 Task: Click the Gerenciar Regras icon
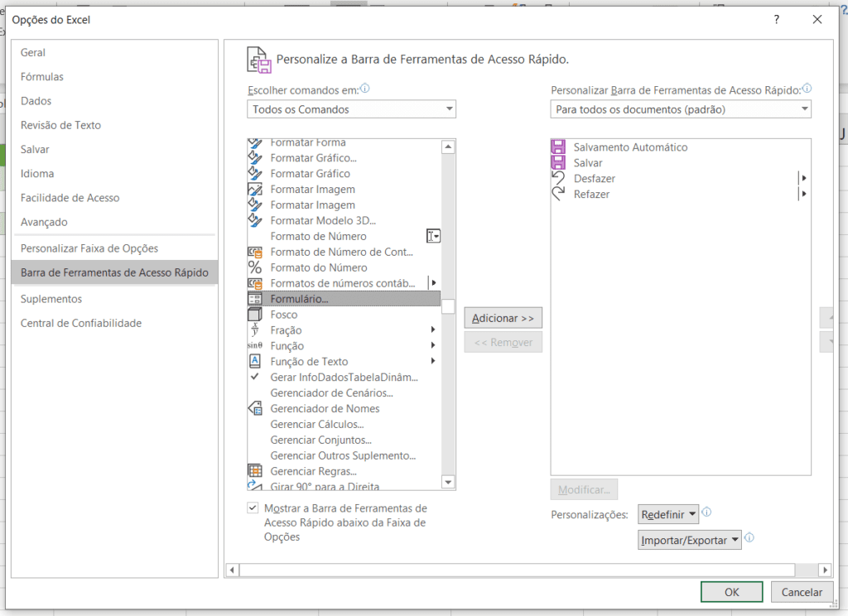[255, 471]
